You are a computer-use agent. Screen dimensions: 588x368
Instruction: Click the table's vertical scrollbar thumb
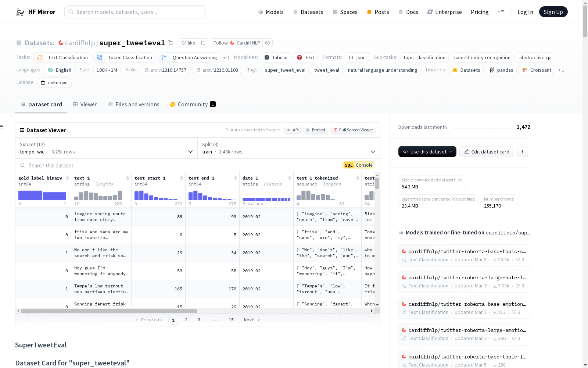[x=377, y=183]
